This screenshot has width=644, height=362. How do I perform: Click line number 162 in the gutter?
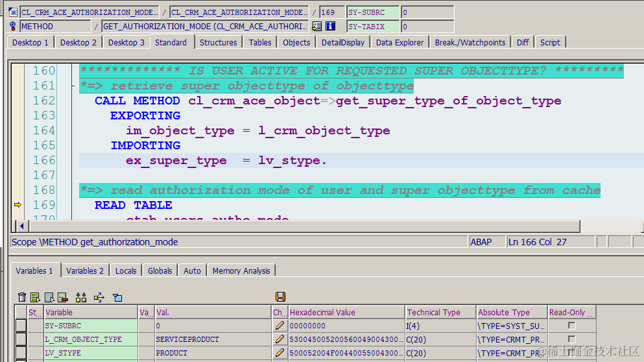click(x=44, y=101)
